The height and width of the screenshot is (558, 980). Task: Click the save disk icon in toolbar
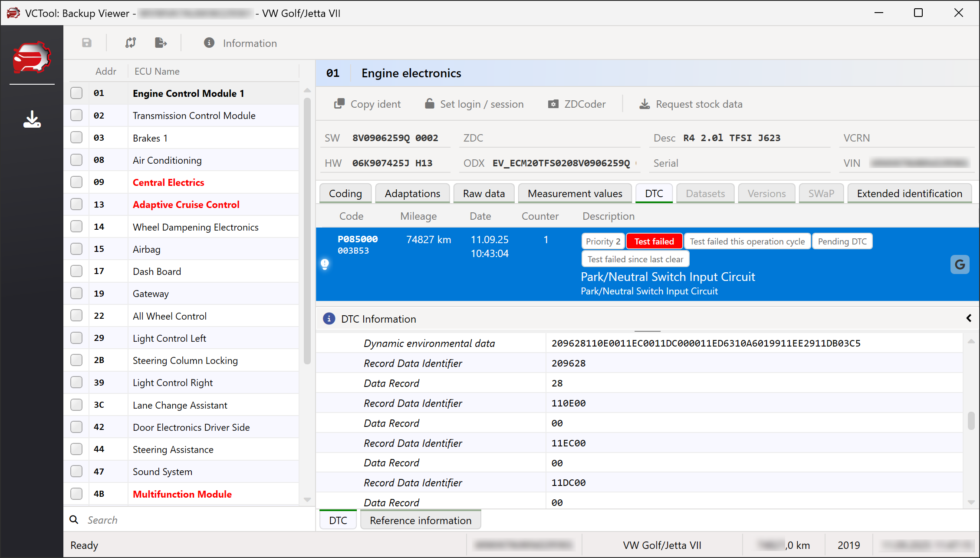87,43
